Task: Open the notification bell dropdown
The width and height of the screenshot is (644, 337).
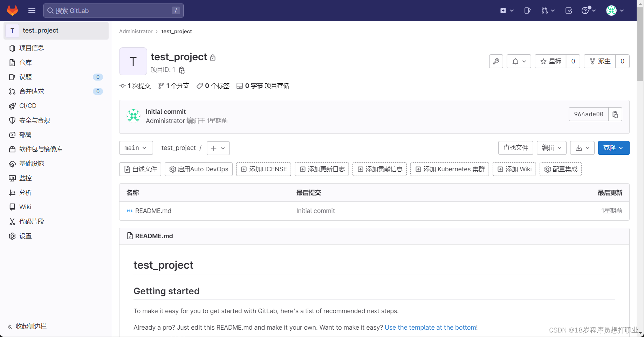Action: 519,61
